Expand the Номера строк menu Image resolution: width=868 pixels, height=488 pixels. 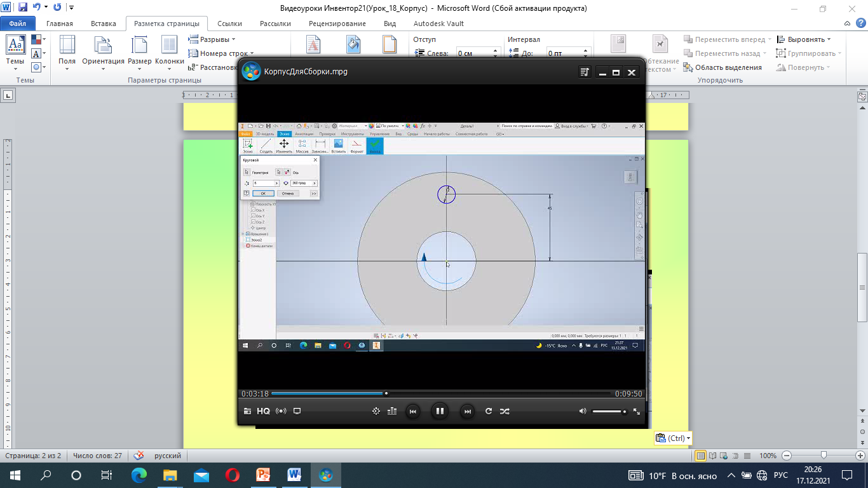tap(221, 53)
